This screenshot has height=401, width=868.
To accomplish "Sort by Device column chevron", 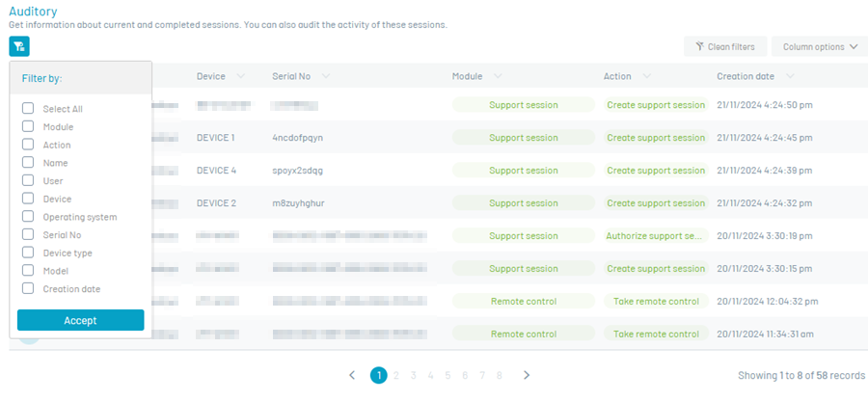I will (240, 76).
